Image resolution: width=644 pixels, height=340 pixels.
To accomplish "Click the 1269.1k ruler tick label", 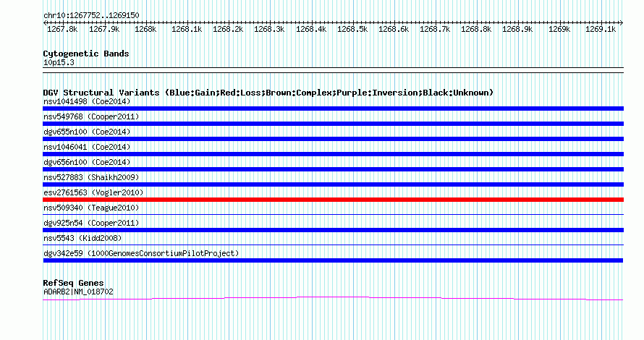I will click(x=601, y=29).
